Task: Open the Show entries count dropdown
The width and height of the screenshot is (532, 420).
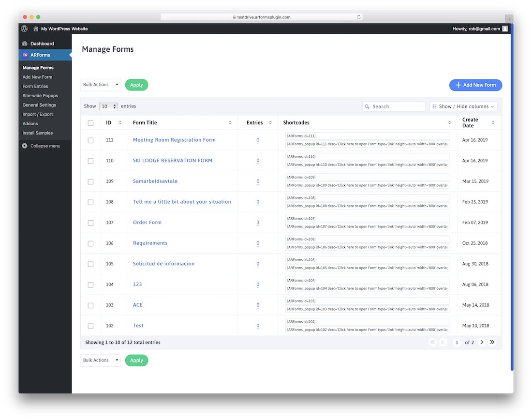Action: (108, 106)
